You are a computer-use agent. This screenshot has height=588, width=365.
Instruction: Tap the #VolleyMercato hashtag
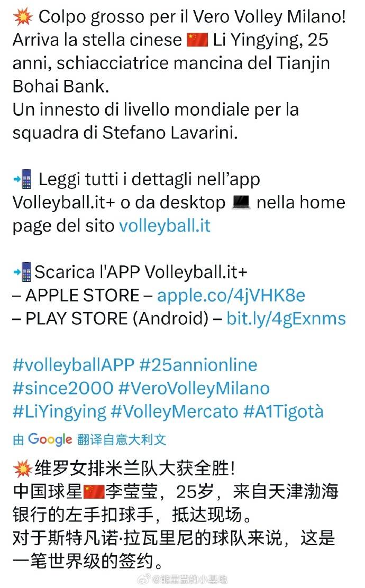coord(175,412)
